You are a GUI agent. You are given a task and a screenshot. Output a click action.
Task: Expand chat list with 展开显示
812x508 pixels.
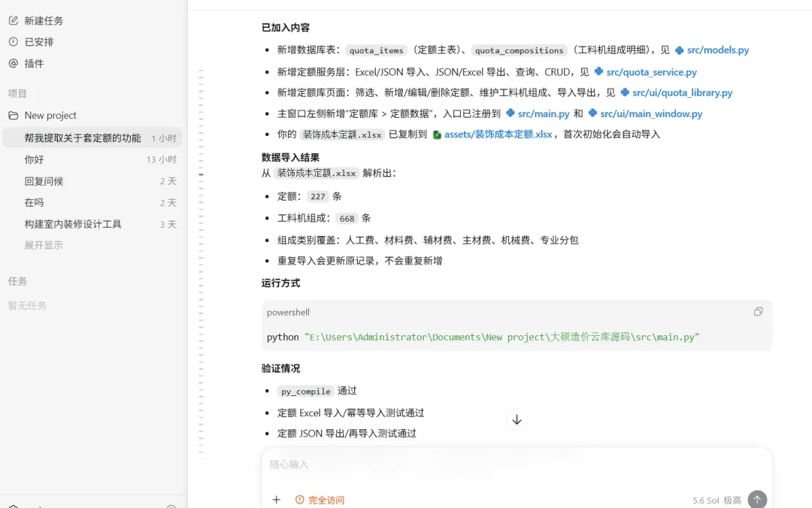tap(44, 245)
